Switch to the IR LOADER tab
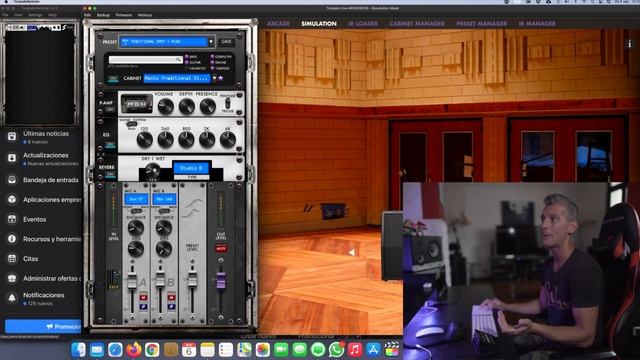640x360 pixels. 363,24
